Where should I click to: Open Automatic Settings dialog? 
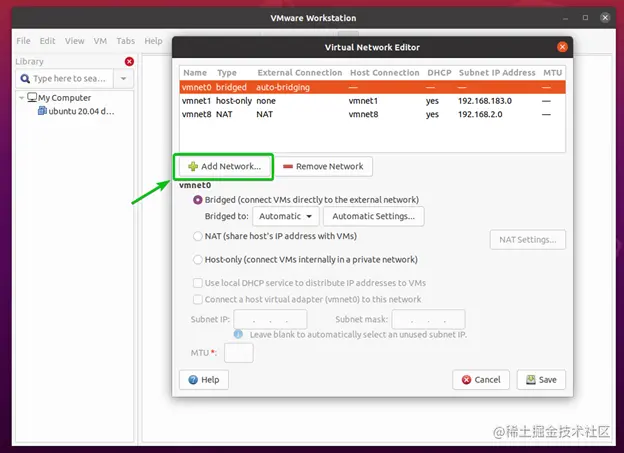[x=374, y=216]
